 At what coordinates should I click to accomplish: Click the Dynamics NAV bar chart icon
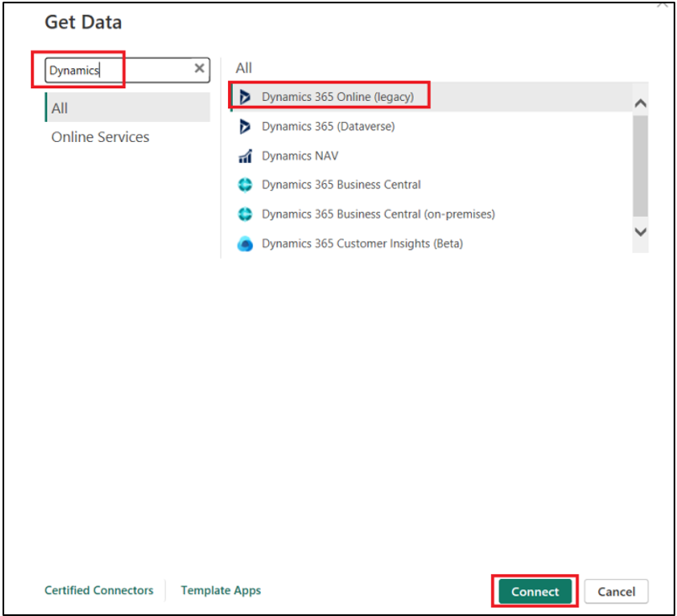point(246,156)
